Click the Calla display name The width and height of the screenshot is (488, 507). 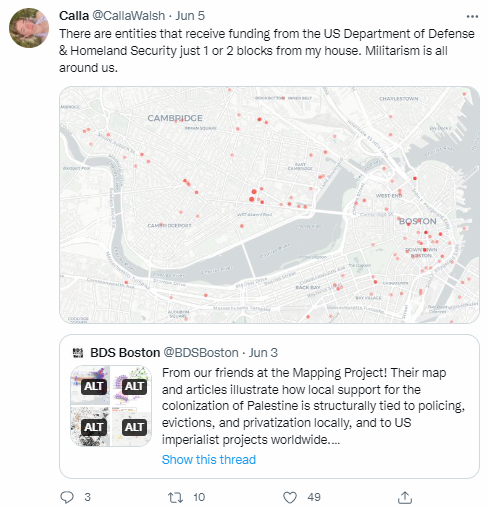tap(74, 16)
